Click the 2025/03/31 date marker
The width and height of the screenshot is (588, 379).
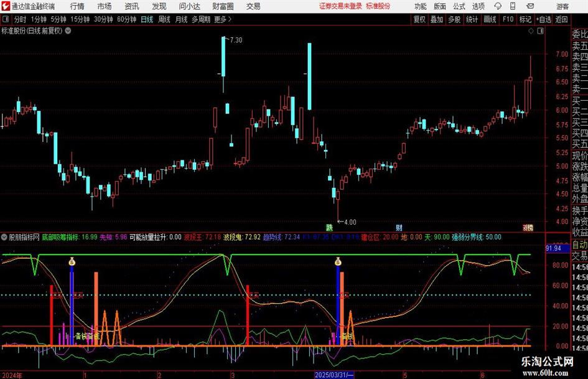point(334,375)
